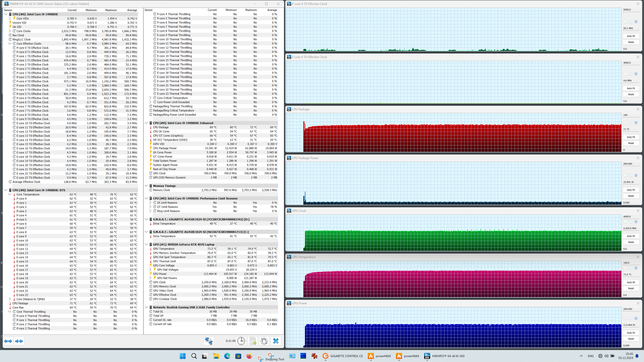This screenshot has width=644, height=362.
Task: Click the dark blue swatch in the P-core 0 graph
Action: [x=636, y=22]
